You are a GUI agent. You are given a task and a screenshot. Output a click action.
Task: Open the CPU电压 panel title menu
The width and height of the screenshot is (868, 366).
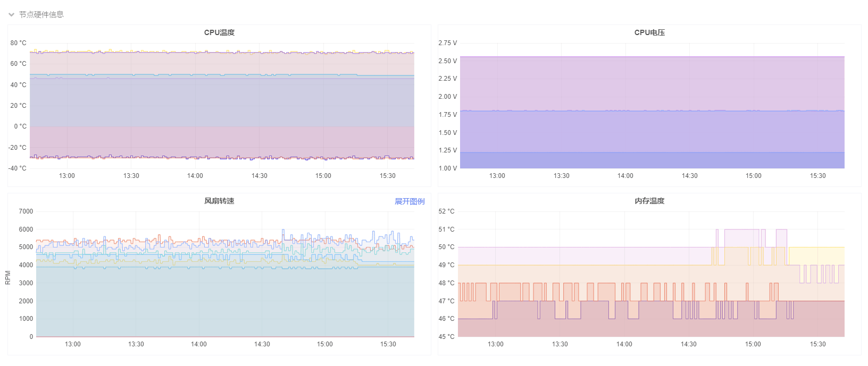tap(649, 33)
